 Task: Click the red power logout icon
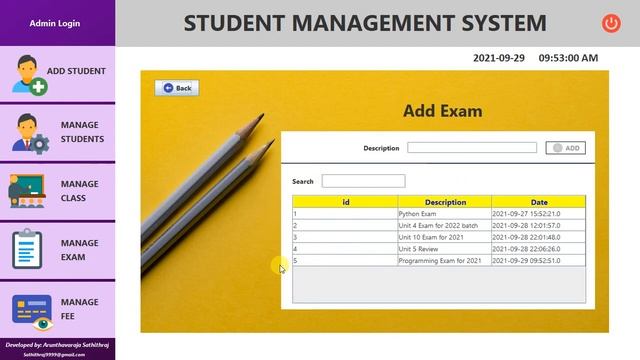click(611, 23)
